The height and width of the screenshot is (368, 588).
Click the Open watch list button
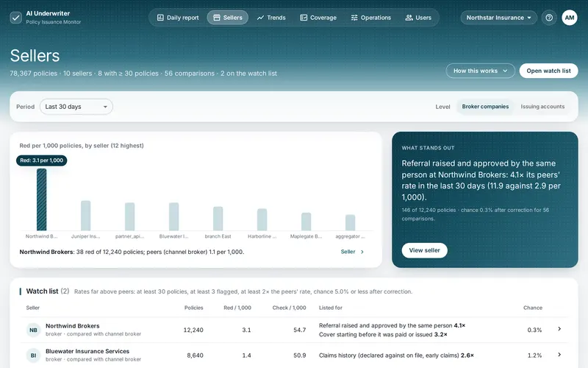548,71
